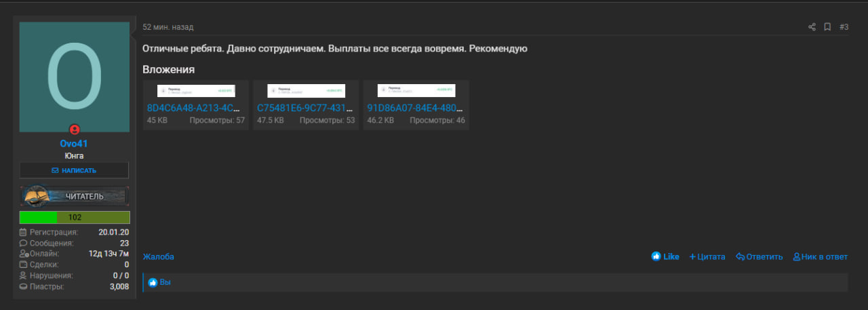
Task: Click the red user status icon under the avatar
Action: (75, 130)
